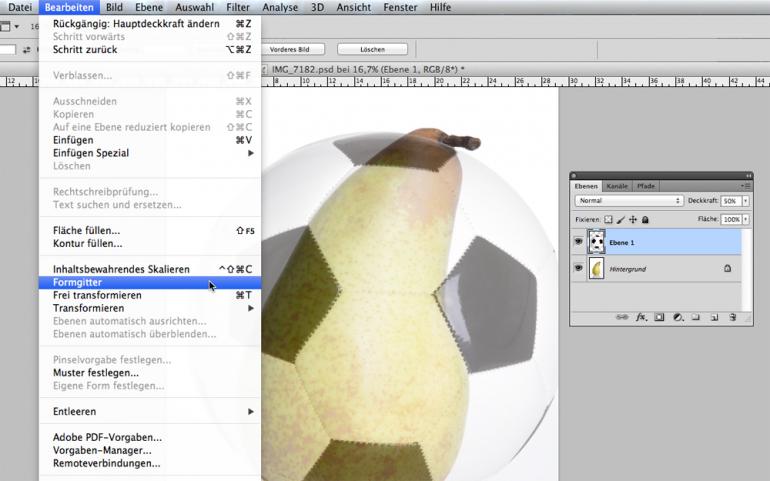Open Remoteverbindungen...
770x481 pixels.
click(x=150, y=463)
